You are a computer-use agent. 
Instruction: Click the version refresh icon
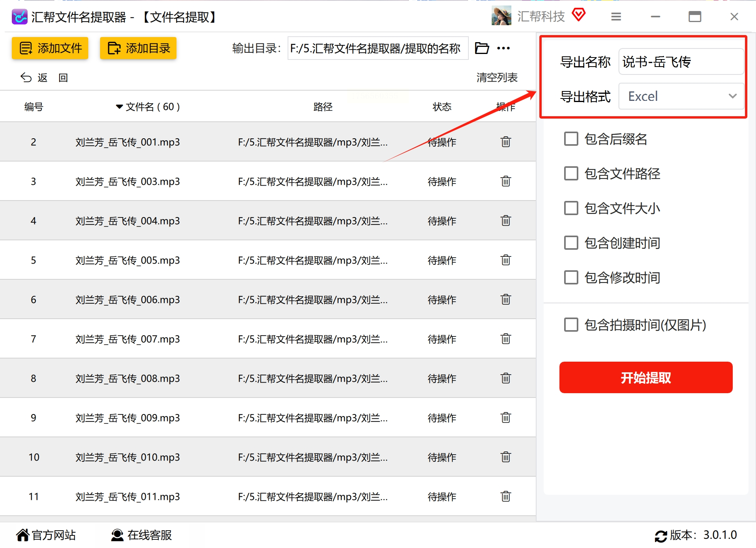[661, 536]
